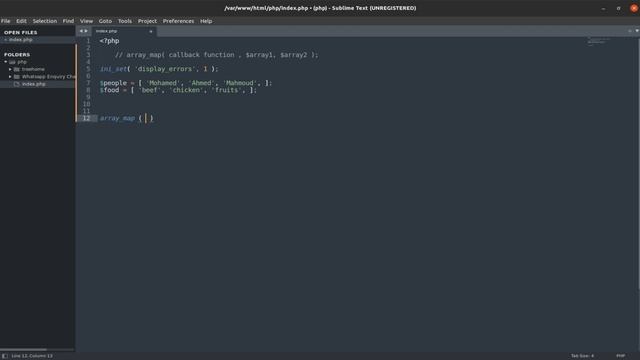Collapse the php root folder
640x360 pixels.
click(6, 62)
